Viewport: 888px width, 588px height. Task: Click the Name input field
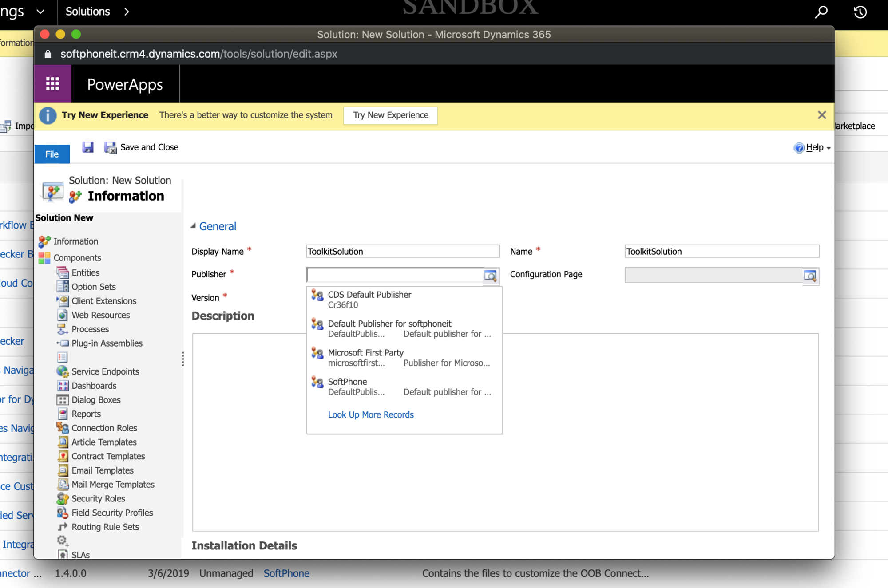point(722,251)
